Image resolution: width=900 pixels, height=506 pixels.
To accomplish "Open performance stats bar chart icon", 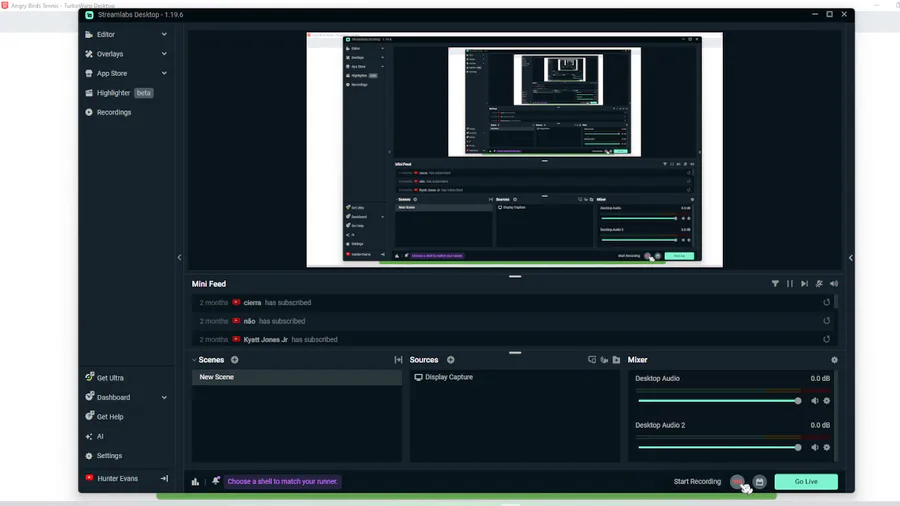I will point(195,482).
